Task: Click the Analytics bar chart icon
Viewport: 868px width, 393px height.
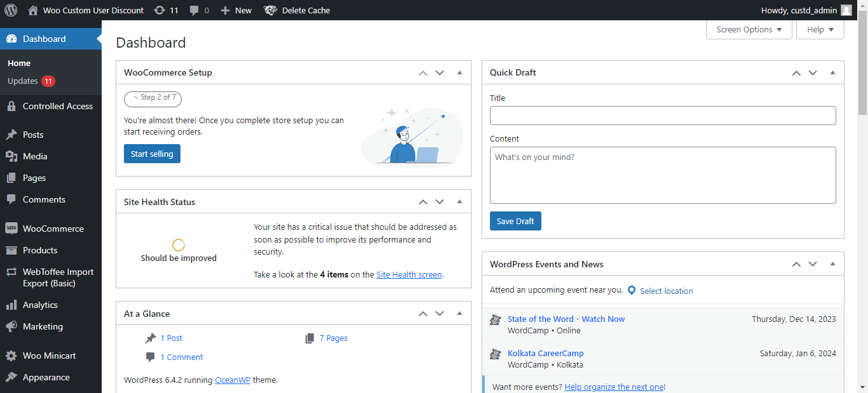Action: (x=11, y=305)
